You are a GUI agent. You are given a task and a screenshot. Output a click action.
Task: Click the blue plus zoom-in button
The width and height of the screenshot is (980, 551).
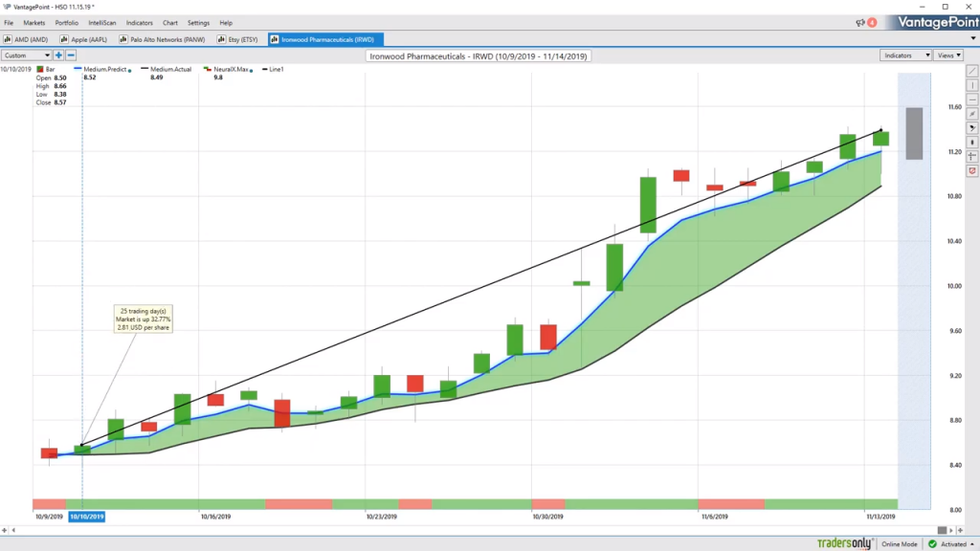(x=58, y=55)
